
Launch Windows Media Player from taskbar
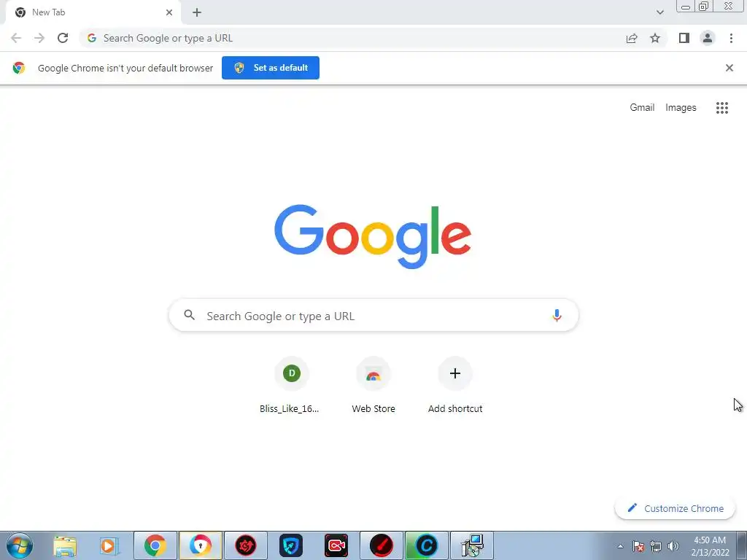[109, 545]
